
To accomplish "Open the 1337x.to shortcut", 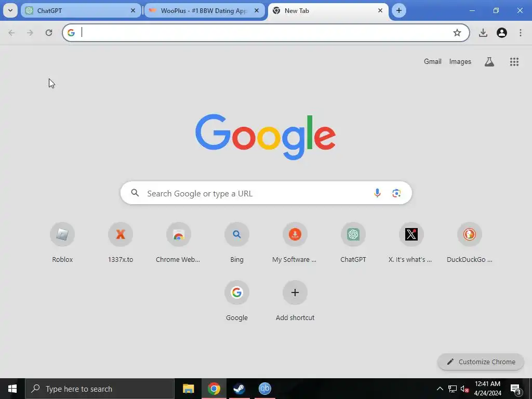I will [x=121, y=243].
